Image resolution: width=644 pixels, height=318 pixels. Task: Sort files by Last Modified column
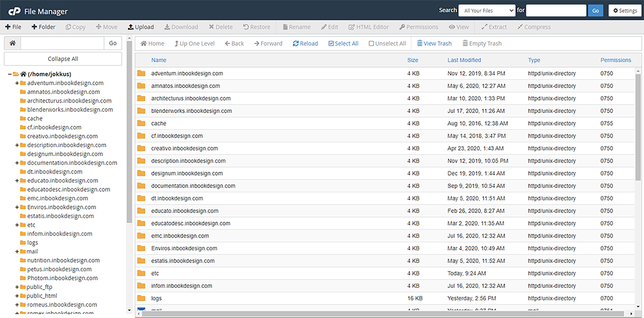pyautogui.click(x=464, y=60)
